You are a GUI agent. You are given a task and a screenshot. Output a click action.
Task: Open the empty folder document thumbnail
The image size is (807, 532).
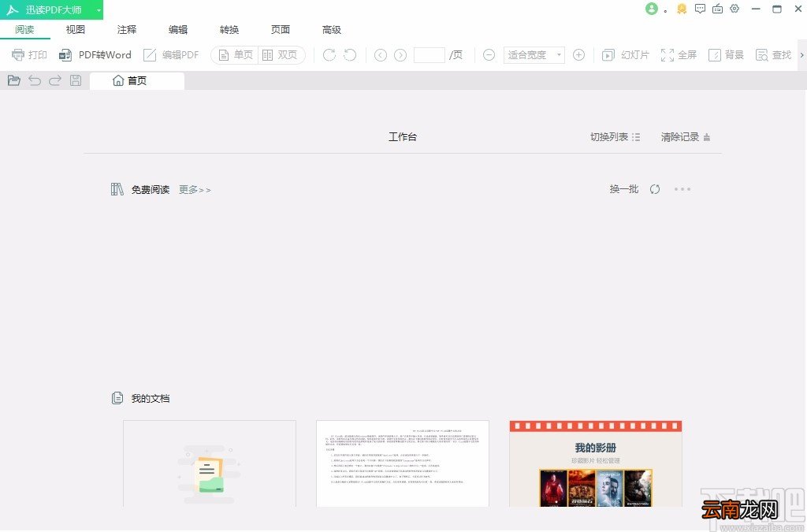(x=210, y=463)
